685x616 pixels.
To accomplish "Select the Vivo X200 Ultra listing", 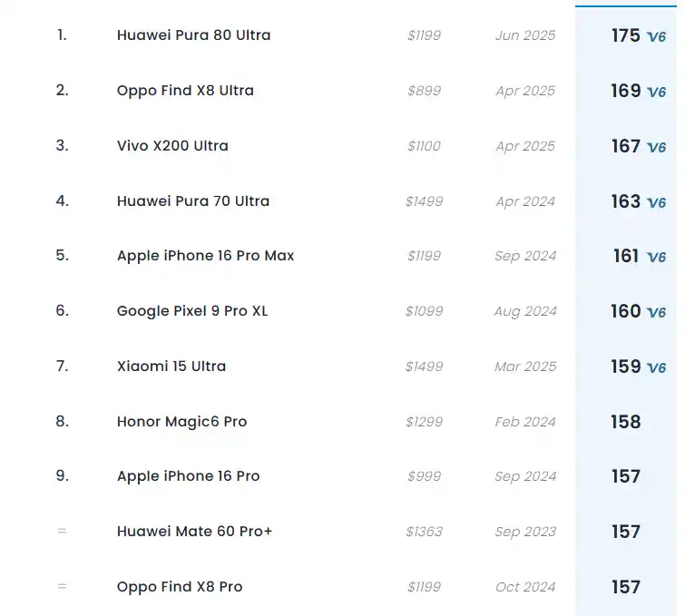I will click(x=172, y=146).
